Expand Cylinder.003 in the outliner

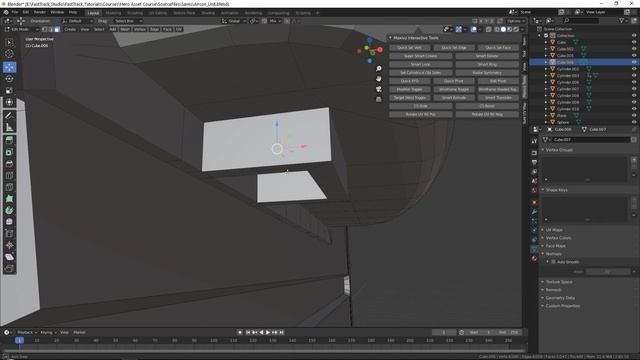coord(546,76)
